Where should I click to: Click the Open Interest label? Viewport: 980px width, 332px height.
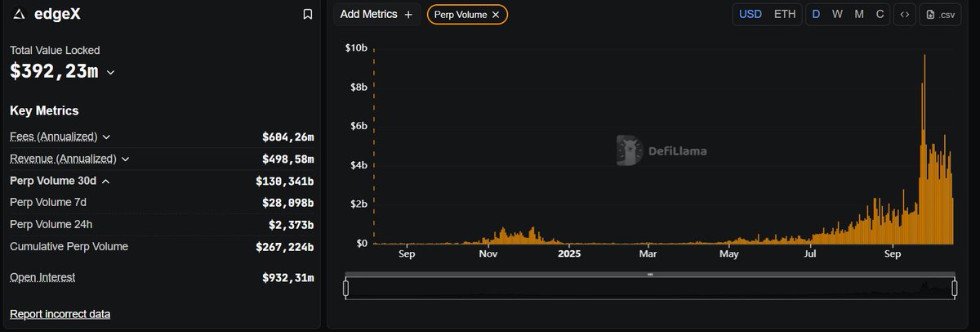tap(42, 277)
